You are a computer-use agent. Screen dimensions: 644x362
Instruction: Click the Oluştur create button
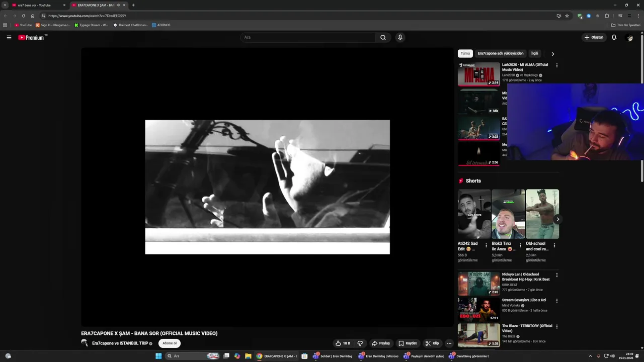tap(594, 37)
